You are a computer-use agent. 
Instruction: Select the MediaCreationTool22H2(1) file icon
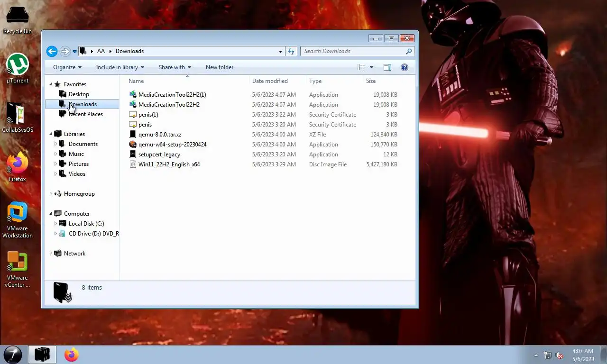point(133,95)
